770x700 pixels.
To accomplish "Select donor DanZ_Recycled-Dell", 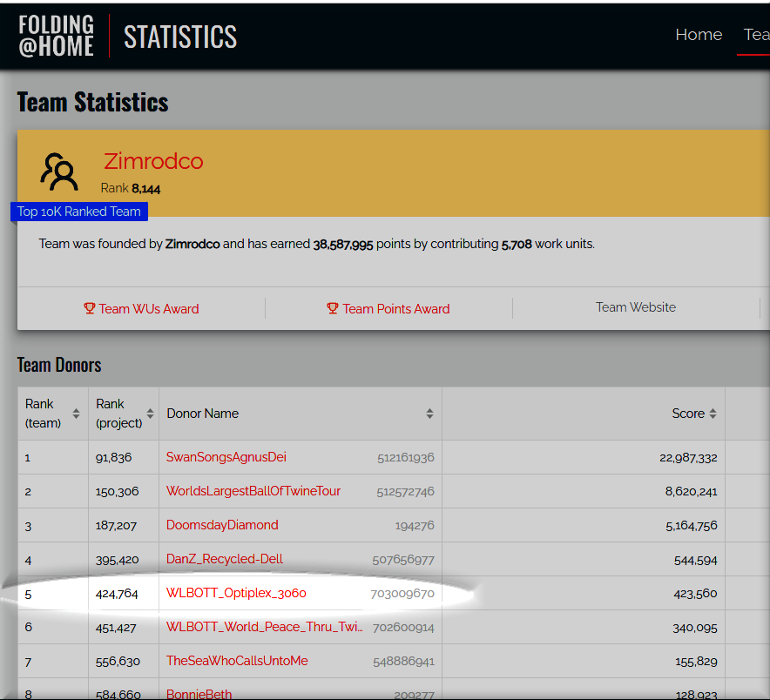I will click(x=225, y=559).
